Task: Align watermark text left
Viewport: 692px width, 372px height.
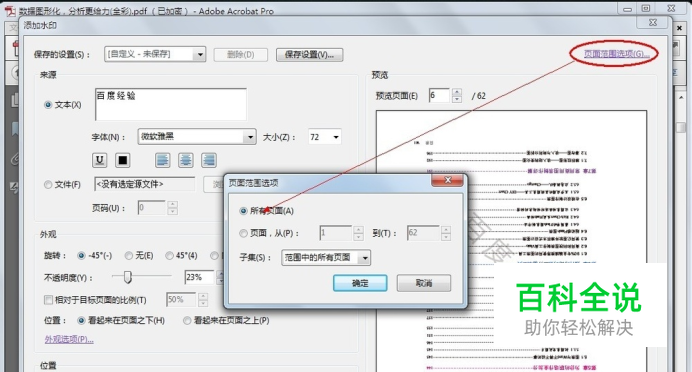Action: coord(162,160)
